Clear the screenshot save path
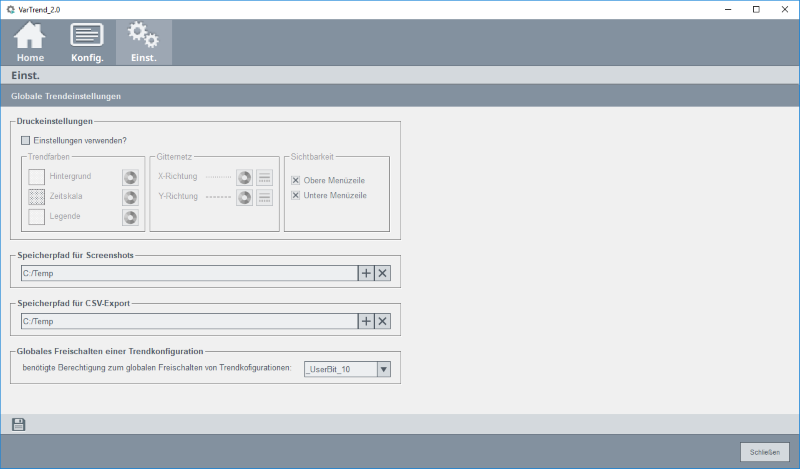 [383, 273]
